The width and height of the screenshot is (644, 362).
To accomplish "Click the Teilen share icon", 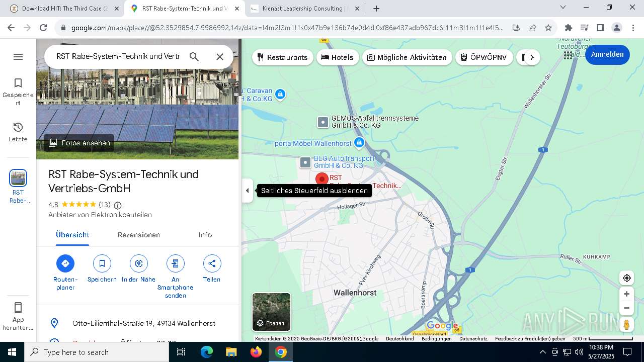I will point(212,263).
